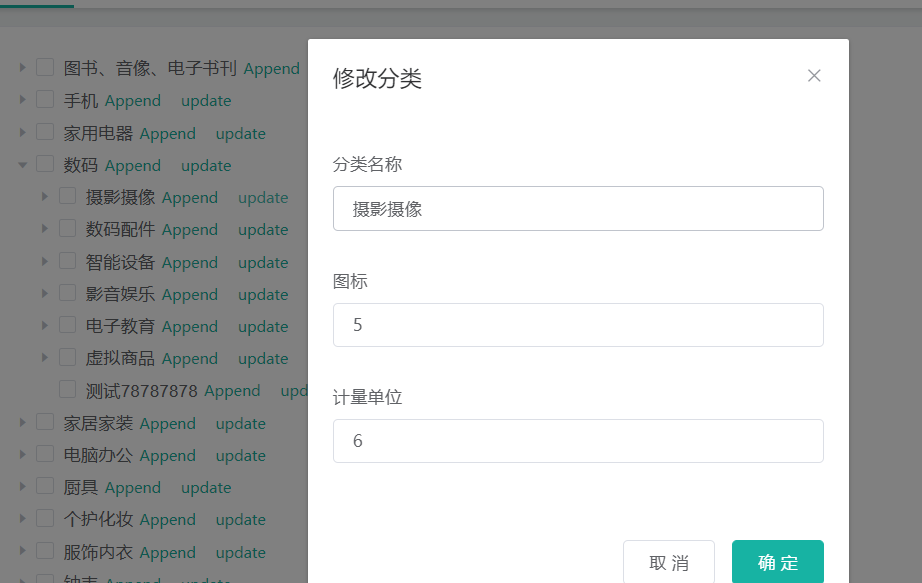Expand the 数码配件 tree node
Screen dimensions: 922x583
45,228
